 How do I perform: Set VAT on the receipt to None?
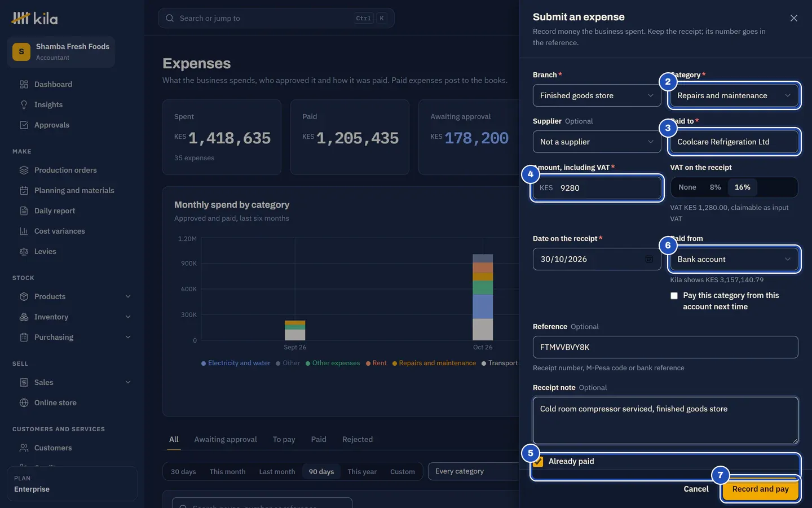687,187
